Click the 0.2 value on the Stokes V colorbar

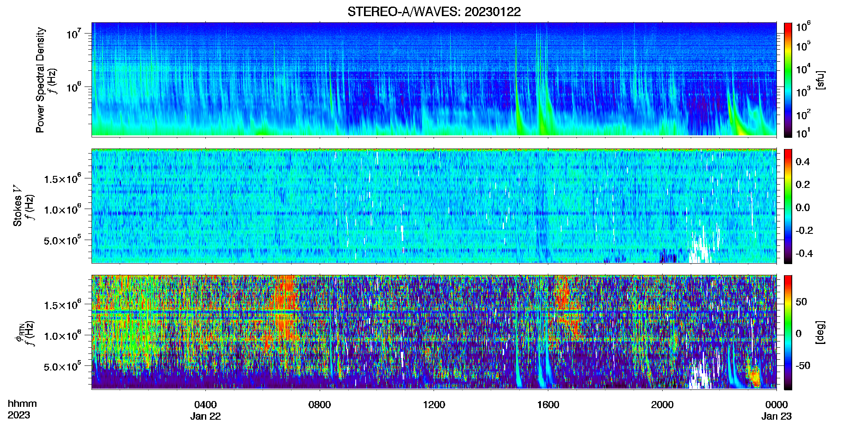point(803,185)
